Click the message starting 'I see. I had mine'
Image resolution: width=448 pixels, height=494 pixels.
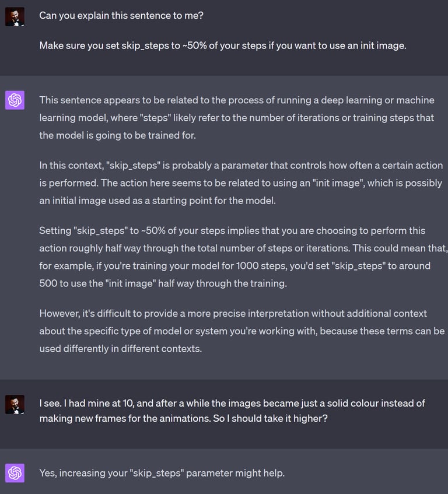coord(232,411)
